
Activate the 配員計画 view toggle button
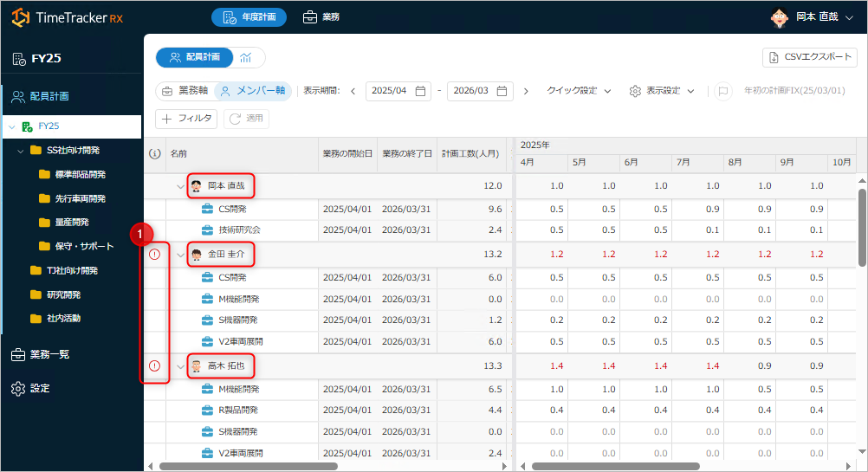[195, 57]
